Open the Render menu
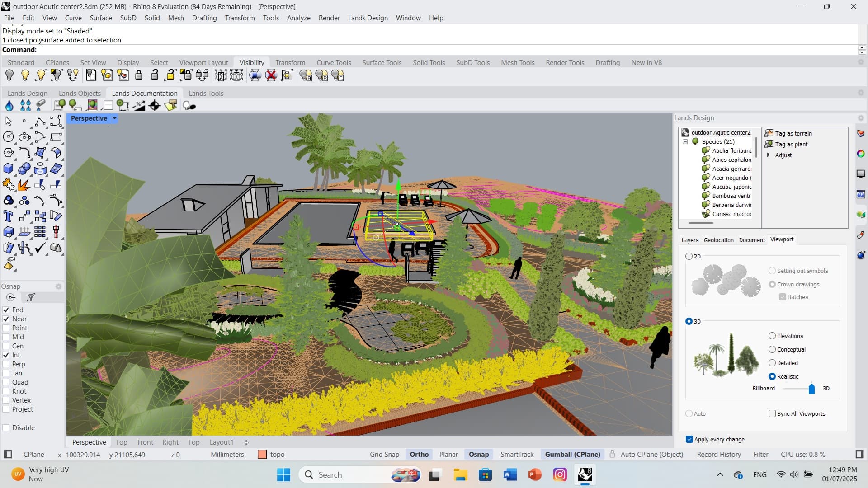Image resolution: width=868 pixels, height=488 pixels. (x=330, y=18)
